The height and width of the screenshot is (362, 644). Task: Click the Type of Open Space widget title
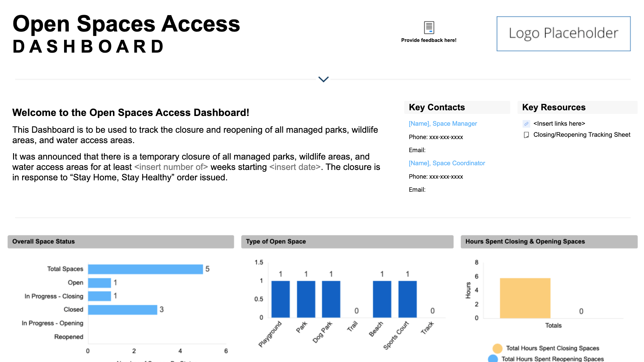[x=276, y=241]
